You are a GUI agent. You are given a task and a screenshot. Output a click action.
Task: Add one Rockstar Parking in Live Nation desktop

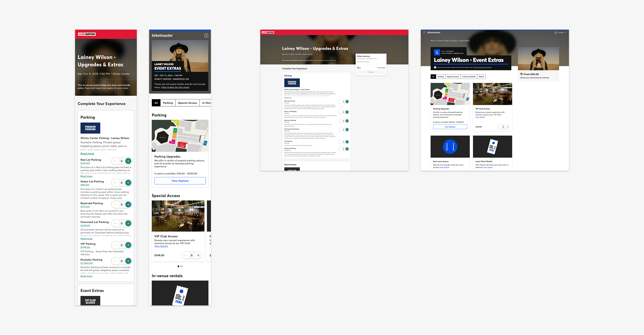coord(347,149)
